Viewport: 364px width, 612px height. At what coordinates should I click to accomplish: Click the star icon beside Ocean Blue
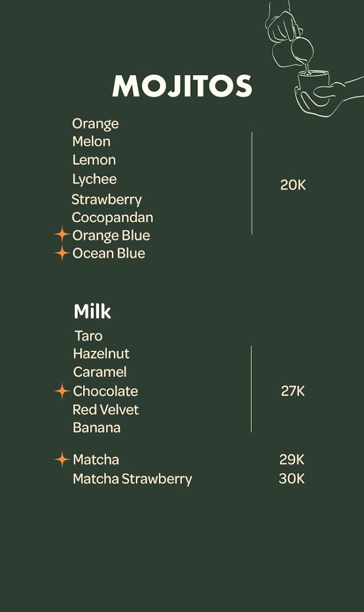62,253
